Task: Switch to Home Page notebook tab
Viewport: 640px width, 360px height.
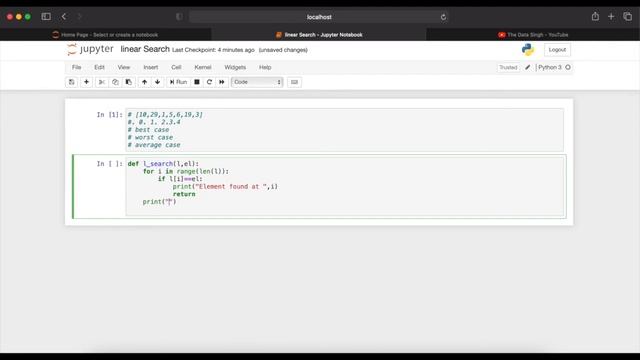Action: click(106, 35)
